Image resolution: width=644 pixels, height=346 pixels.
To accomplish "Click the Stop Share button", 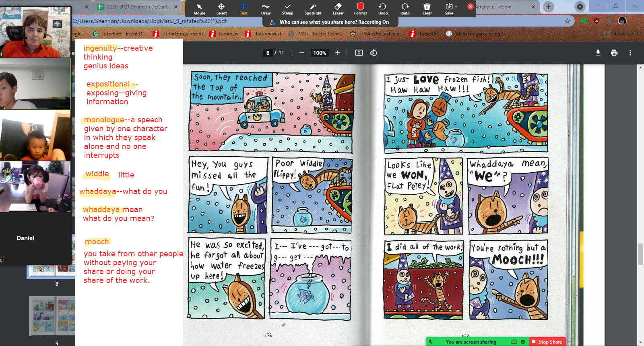I will (547, 342).
